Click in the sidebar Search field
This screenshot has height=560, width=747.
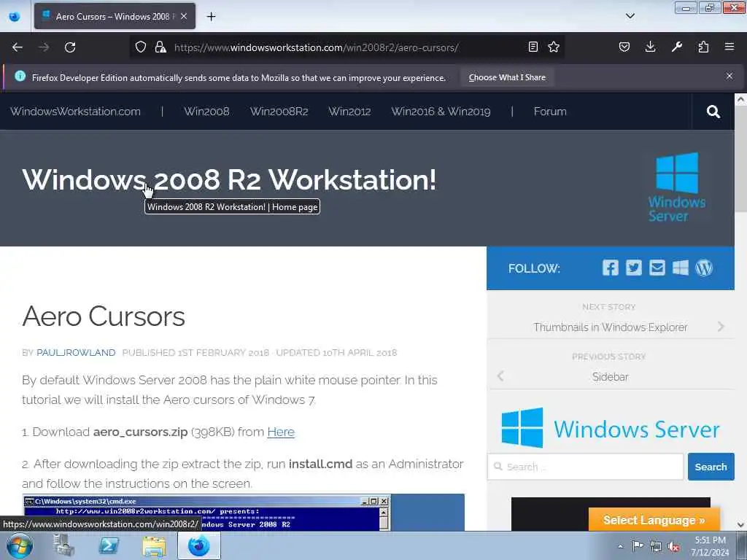tap(586, 467)
